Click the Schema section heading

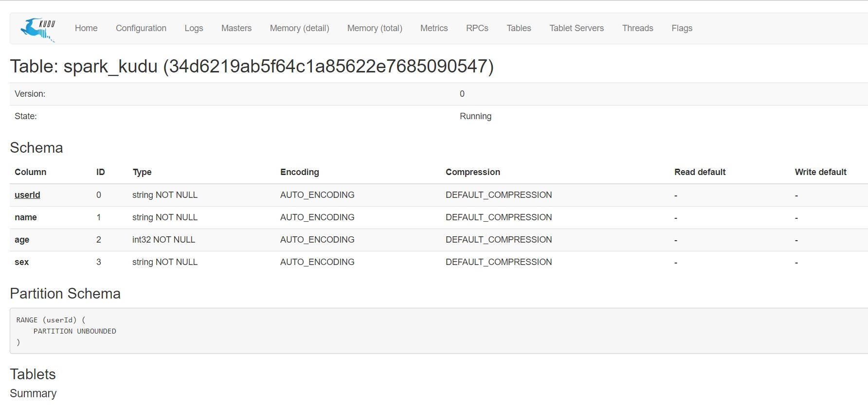tap(36, 148)
